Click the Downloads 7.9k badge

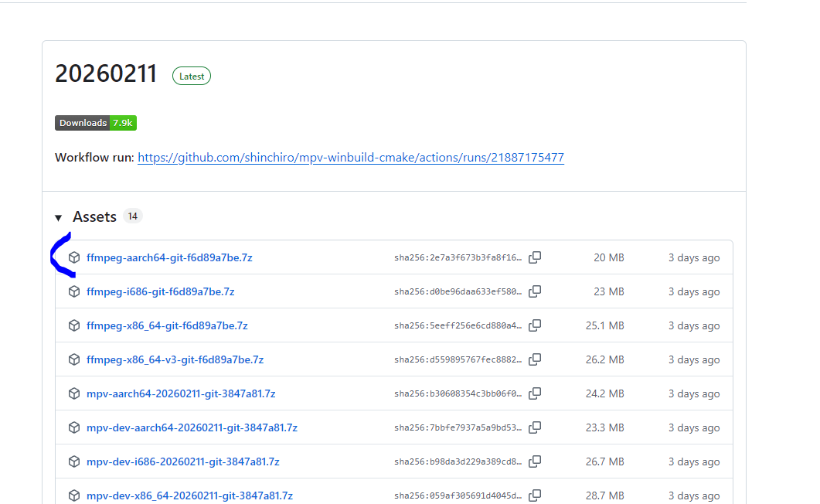(96, 123)
